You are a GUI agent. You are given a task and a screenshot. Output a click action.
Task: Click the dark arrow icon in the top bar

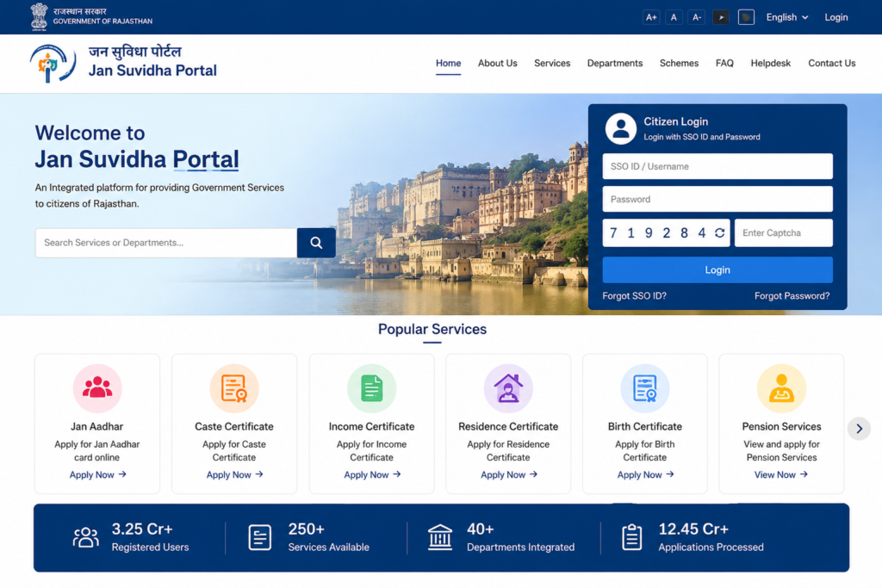(721, 17)
